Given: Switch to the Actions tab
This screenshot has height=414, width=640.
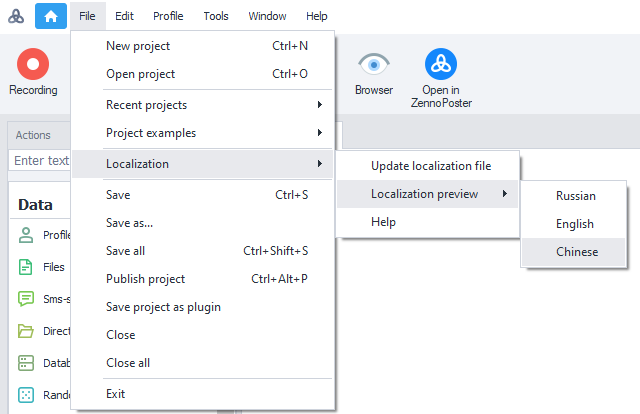Looking at the screenshot, I should click(33, 135).
